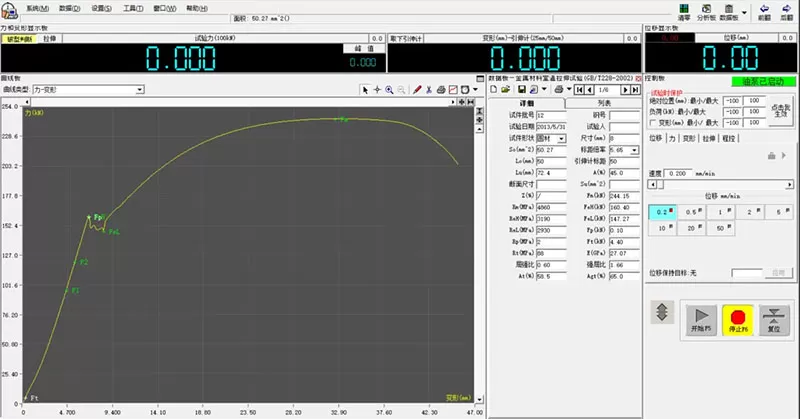
Task: Open the 数据(D) menu
Action: (x=69, y=8)
